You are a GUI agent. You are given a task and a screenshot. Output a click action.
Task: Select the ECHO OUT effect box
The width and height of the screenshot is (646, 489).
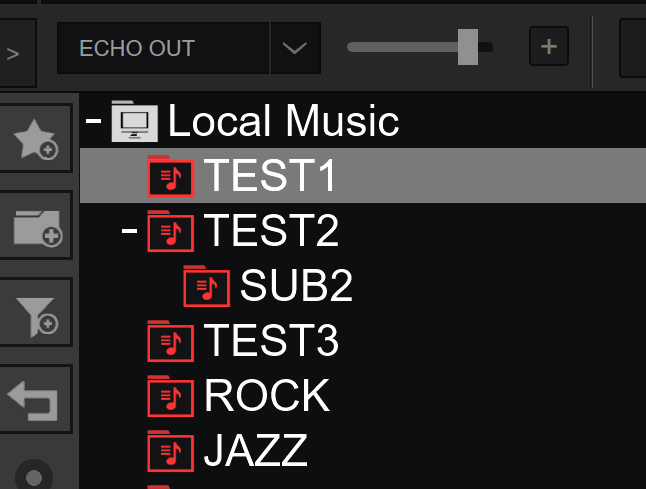point(163,48)
